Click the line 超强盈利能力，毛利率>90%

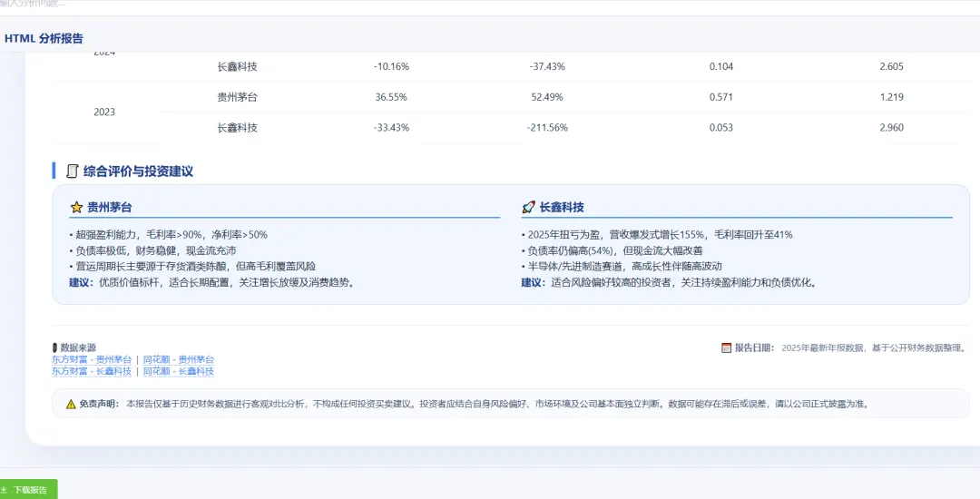[x=169, y=235]
